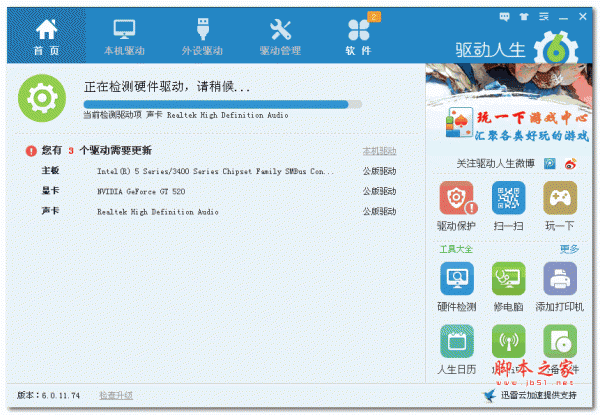The height and width of the screenshot is (415, 600).
Task: Open the 本机驱动 link beside update notice
Action: [379, 151]
